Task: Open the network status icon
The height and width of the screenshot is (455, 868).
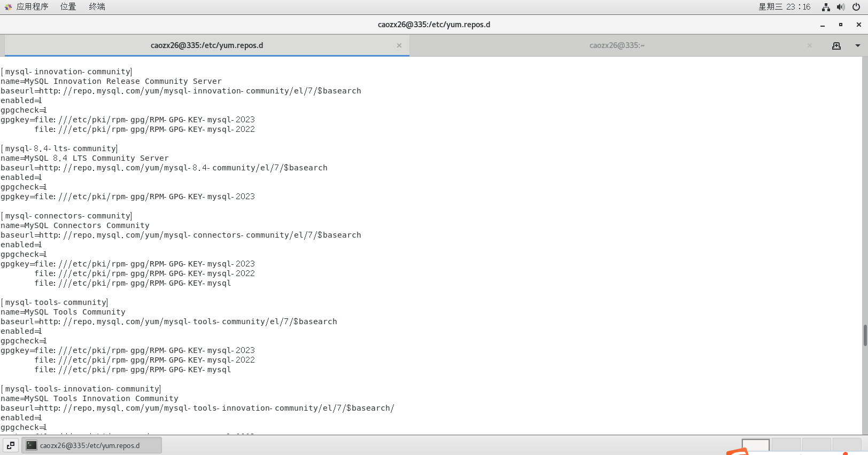Action: point(826,7)
